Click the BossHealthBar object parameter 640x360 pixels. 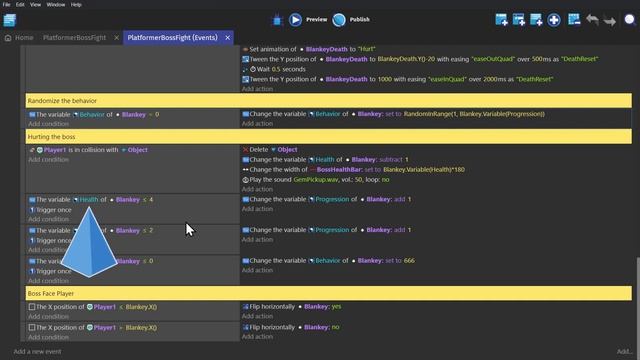(336, 169)
